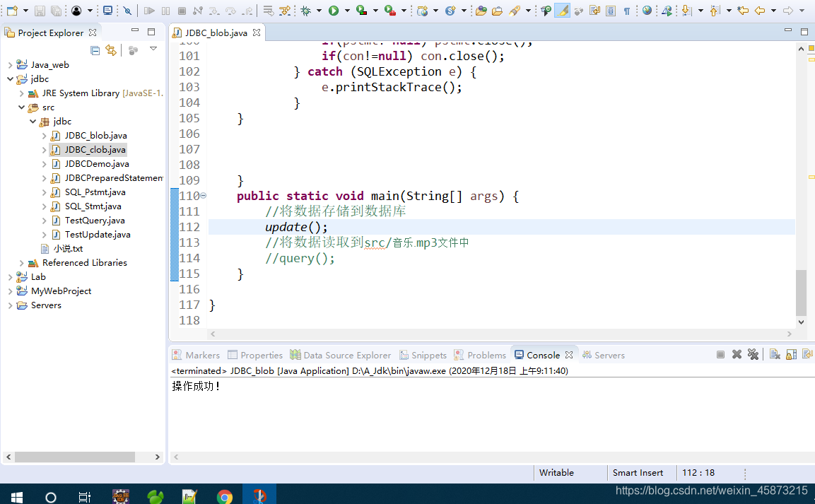
Task: Click the Run with Coverage icon
Action: pyautogui.click(x=361, y=11)
